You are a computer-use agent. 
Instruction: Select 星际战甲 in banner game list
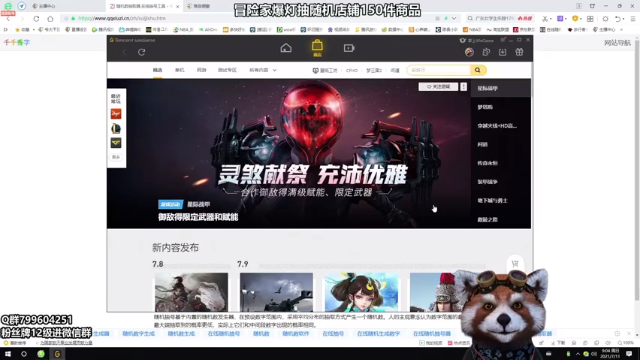point(501,88)
